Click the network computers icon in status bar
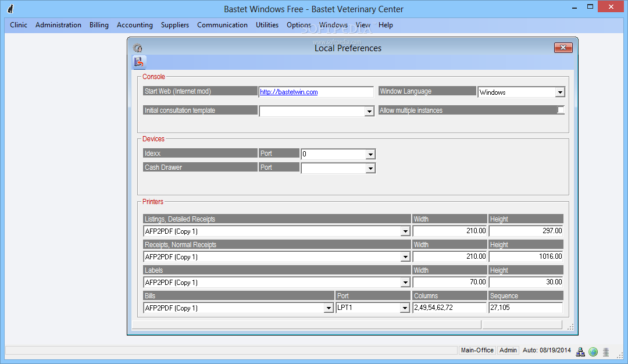Screen dimensions: 628x364 point(580,352)
